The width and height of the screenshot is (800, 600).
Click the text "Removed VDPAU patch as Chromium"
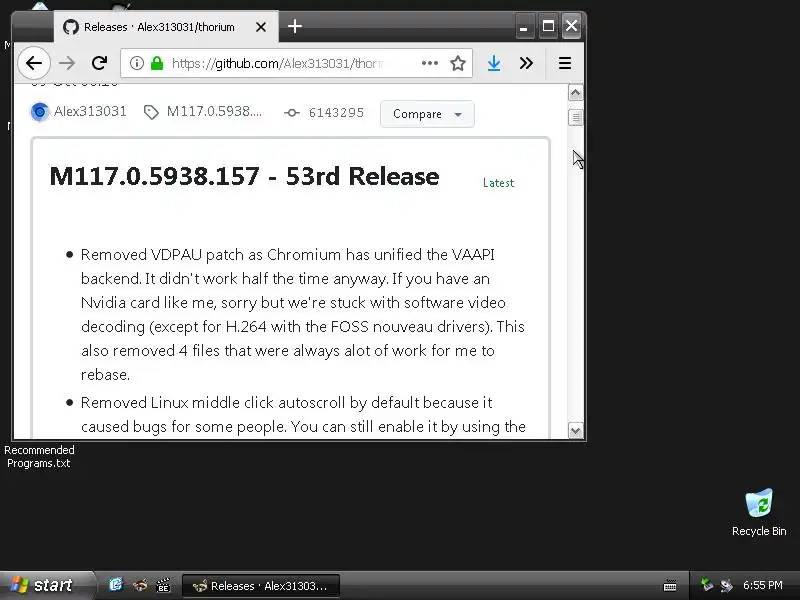click(211, 255)
